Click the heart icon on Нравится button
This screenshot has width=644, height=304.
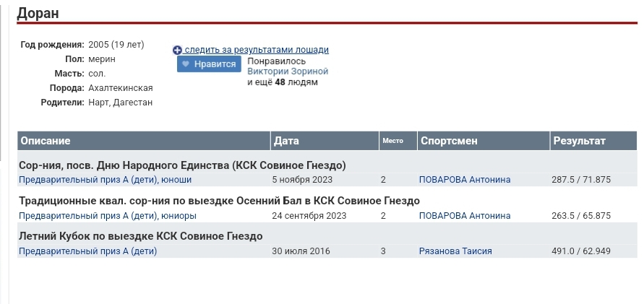tap(186, 64)
